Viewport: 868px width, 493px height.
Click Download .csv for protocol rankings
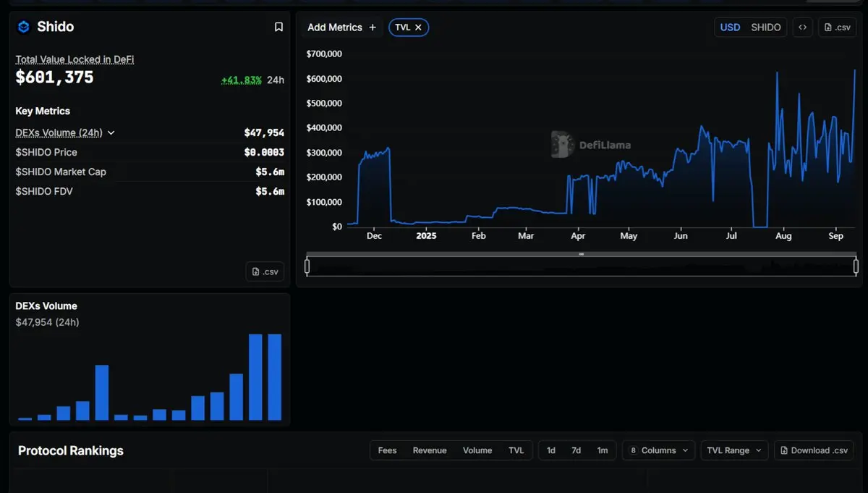(814, 450)
